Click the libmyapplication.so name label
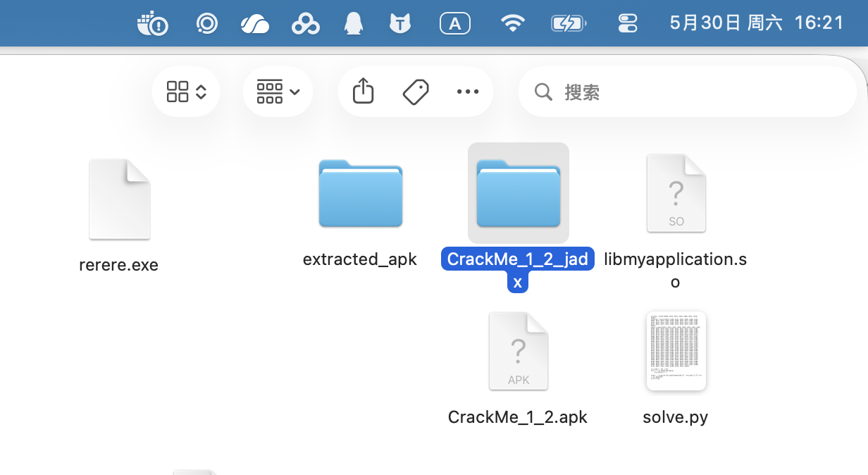The height and width of the screenshot is (475, 868). [676, 270]
